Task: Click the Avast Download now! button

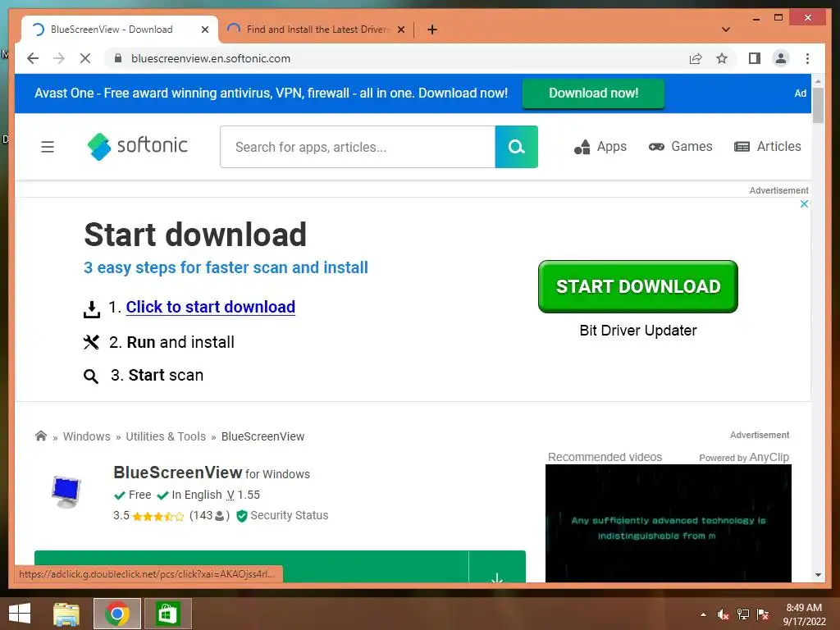Action: [594, 94]
